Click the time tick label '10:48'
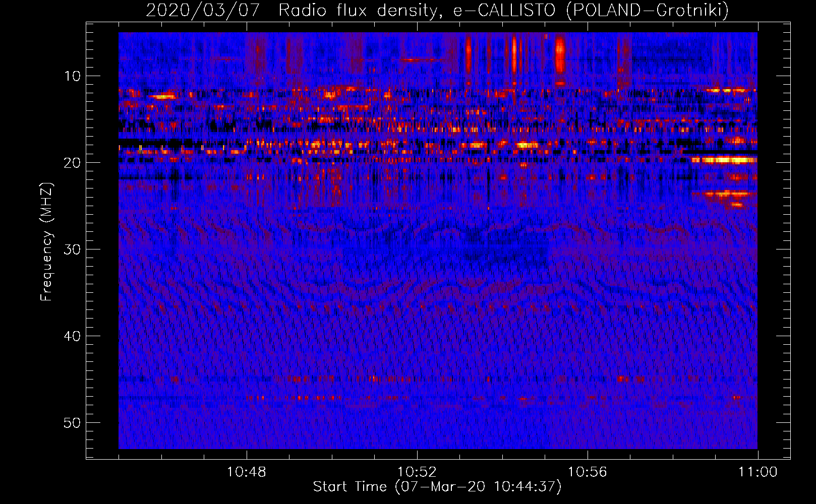This screenshot has width=816, height=504. [247, 472]
